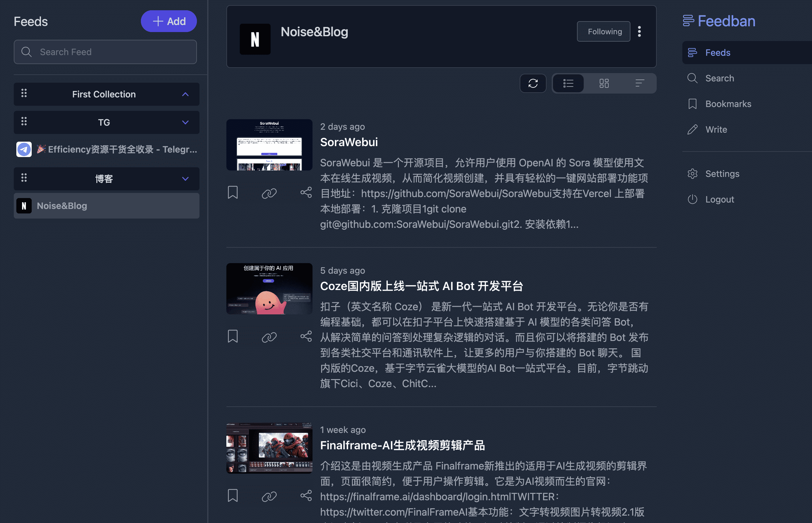Image resolution: width=812 pixels, height=523 pixels.
Task: Expand the 博客 collection
Action: 185,178
